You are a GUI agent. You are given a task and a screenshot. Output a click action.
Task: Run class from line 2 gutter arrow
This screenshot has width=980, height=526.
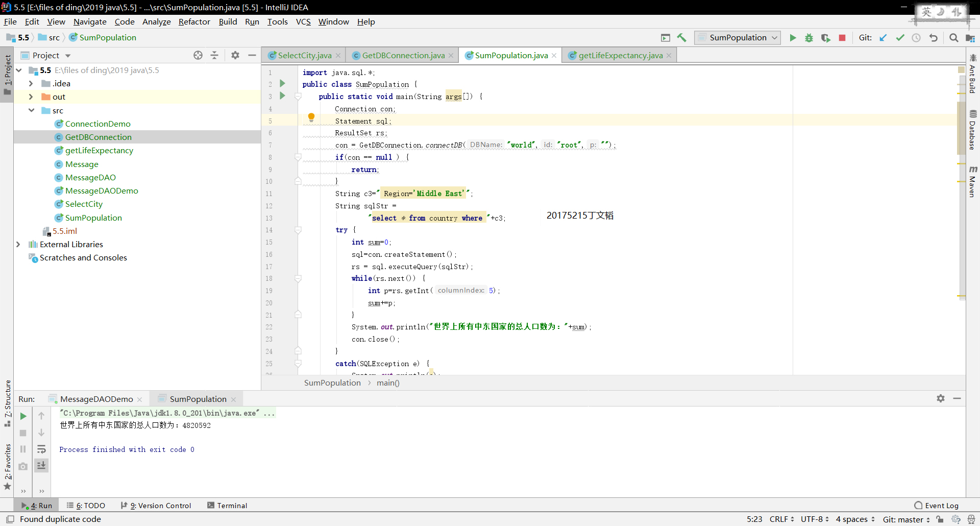coord(282,83)
